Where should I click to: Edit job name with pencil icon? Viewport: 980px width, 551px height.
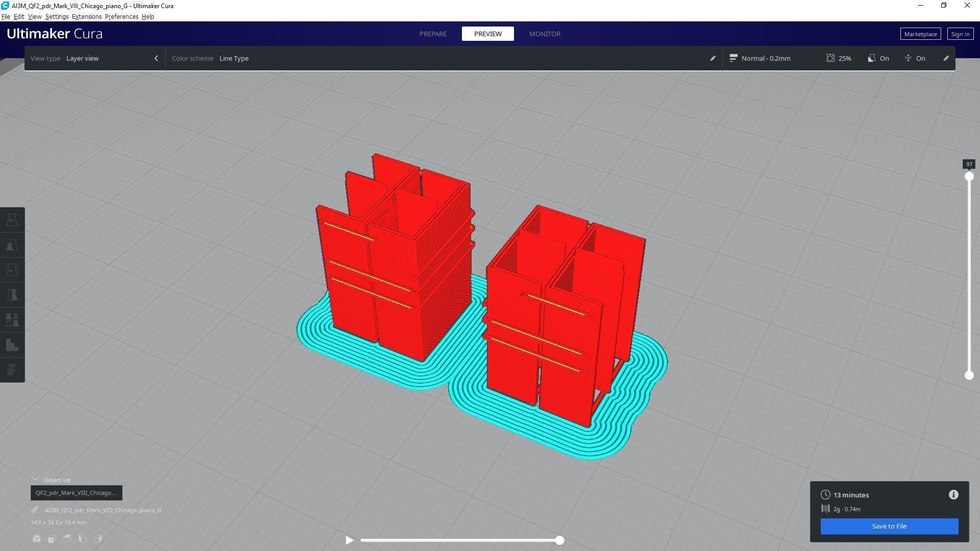35,510
